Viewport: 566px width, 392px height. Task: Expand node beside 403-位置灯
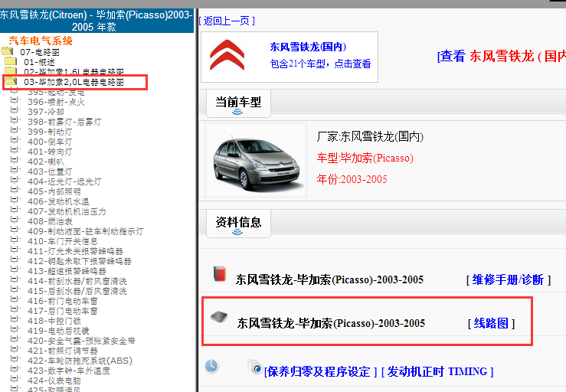[x=15, y=170]
